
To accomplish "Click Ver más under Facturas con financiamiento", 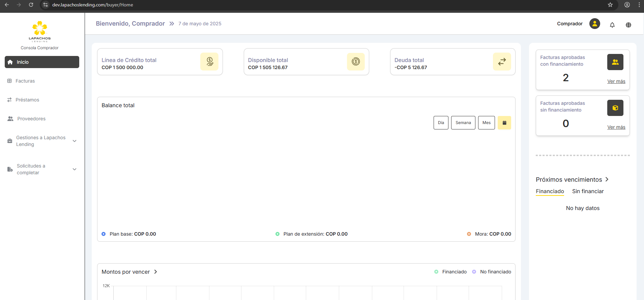I will click(616, 81).
